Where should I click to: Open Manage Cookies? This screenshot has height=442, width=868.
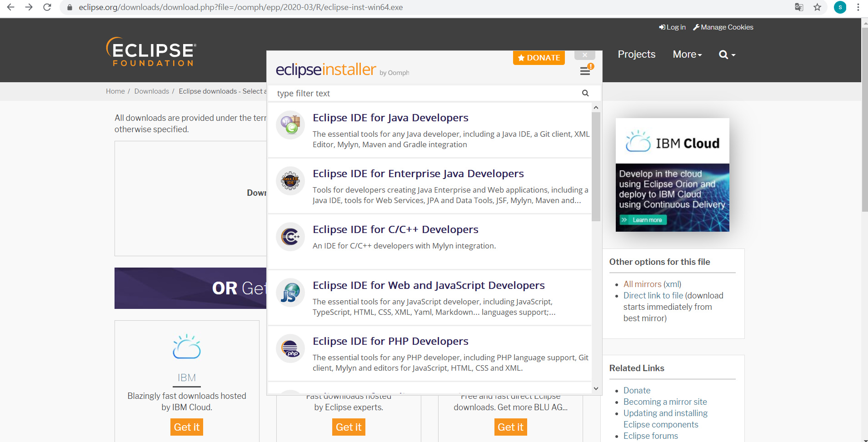click(x=723, y=27)
